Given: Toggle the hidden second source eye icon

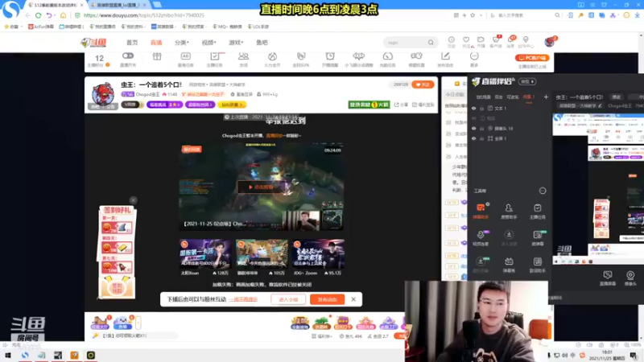Looking at the screenshot, I should [x=473, y=118].
